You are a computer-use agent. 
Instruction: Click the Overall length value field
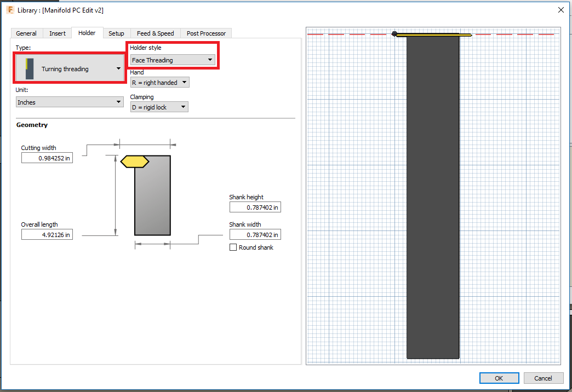(47, 234)
